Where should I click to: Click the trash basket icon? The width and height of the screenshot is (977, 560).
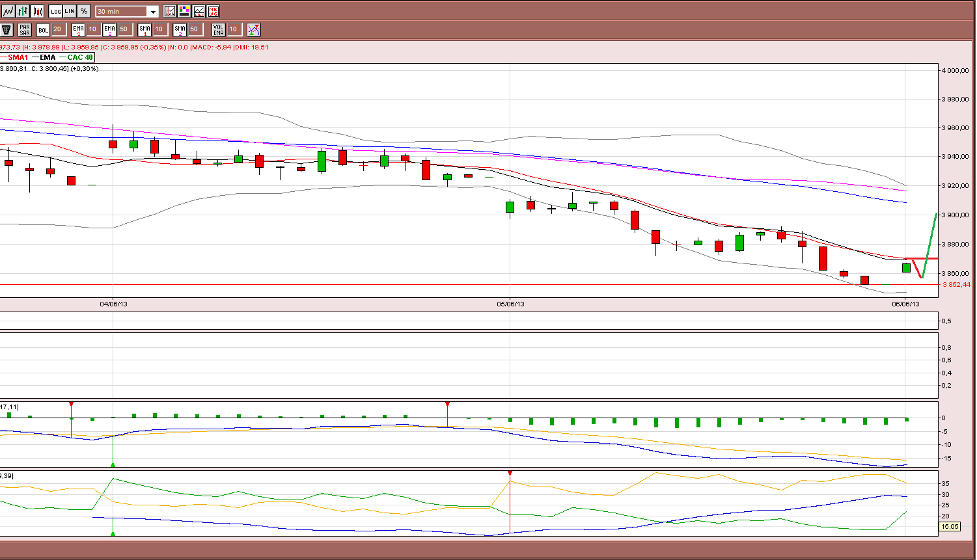point(7,29)
